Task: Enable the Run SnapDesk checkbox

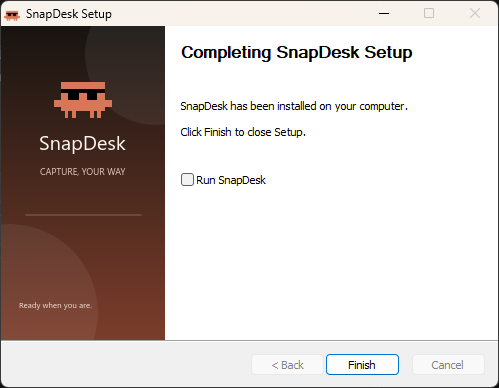Action: [187, 180]
